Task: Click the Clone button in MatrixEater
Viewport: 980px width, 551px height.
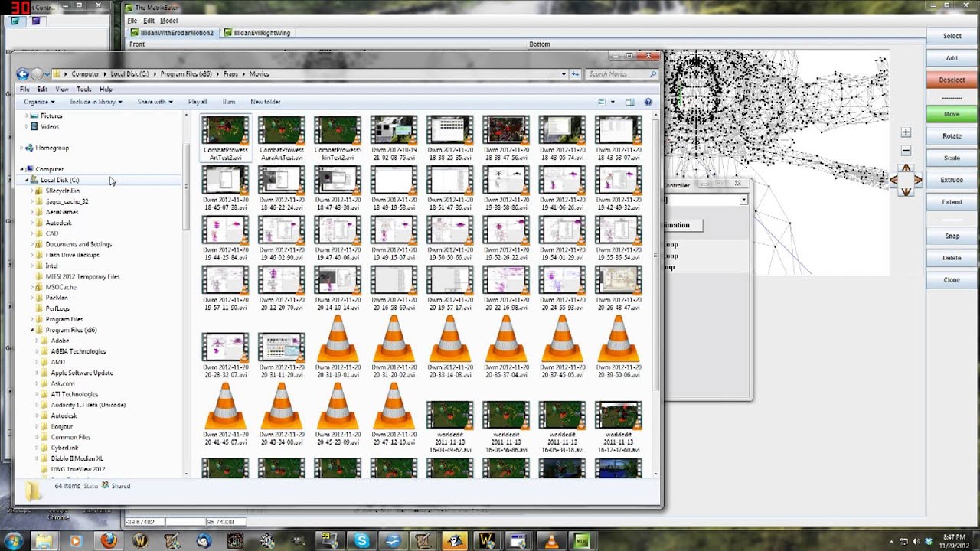Action: [952, 280]
